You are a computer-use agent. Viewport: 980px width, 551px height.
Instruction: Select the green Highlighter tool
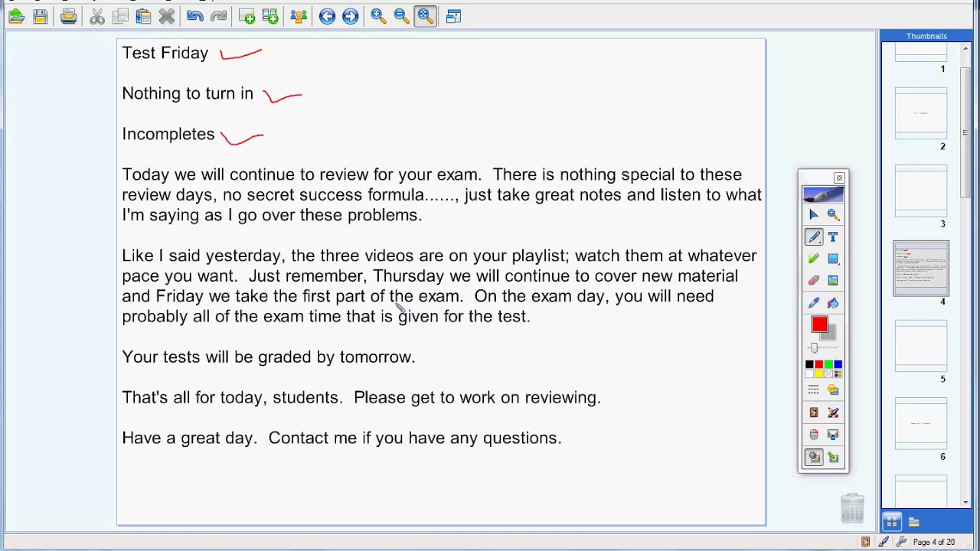tap(813, 259)
